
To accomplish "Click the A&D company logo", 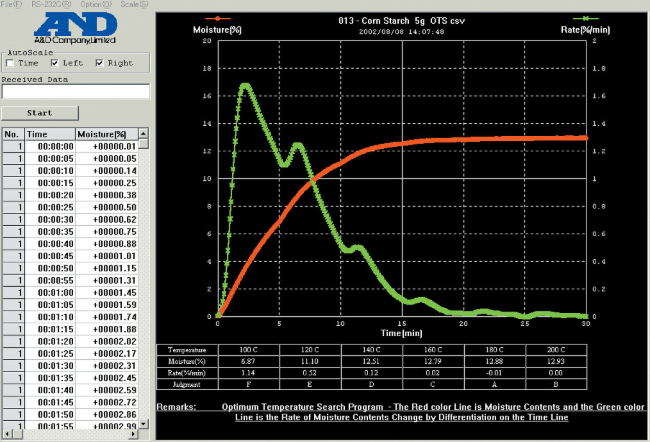I will click(x=75, y=28).
